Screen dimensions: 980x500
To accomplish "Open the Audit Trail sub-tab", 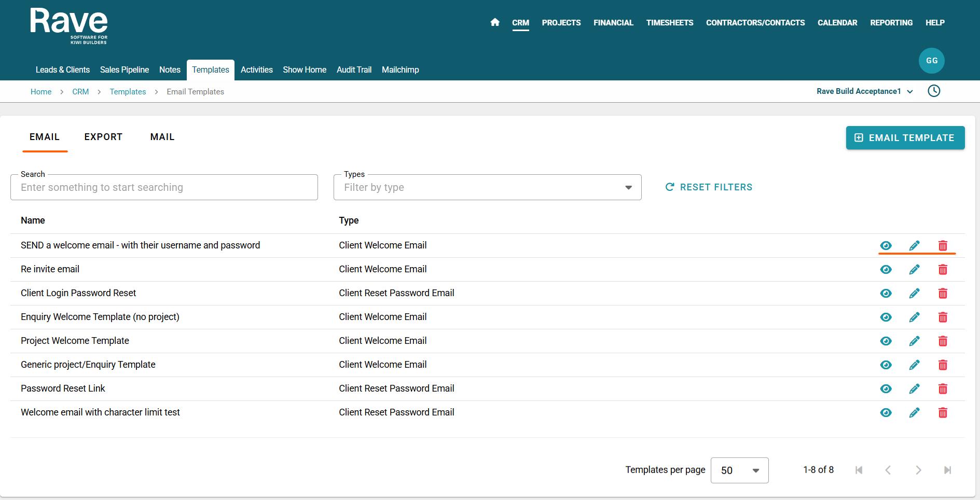I will click(354, 70).
